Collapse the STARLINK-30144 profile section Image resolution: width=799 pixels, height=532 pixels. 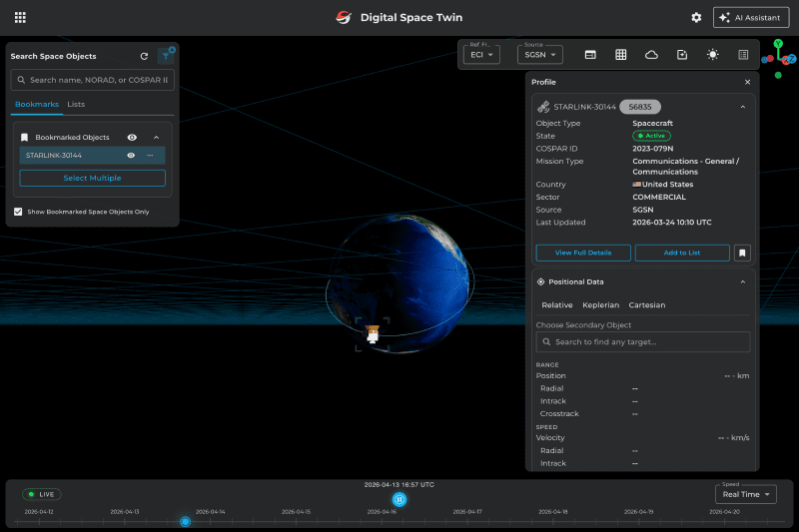coord(742,107)
